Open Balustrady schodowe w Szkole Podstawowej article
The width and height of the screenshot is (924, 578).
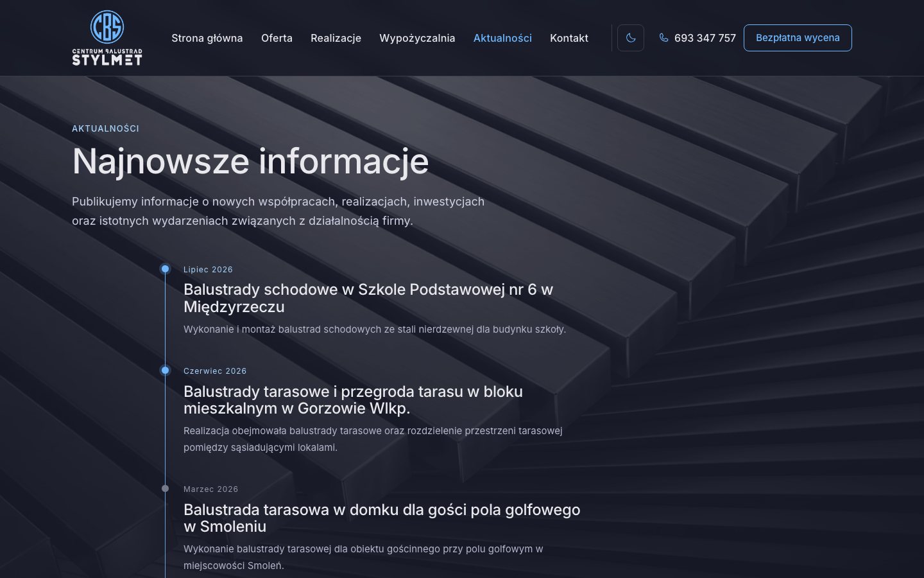pyautogui.click(x=368, y=298)
